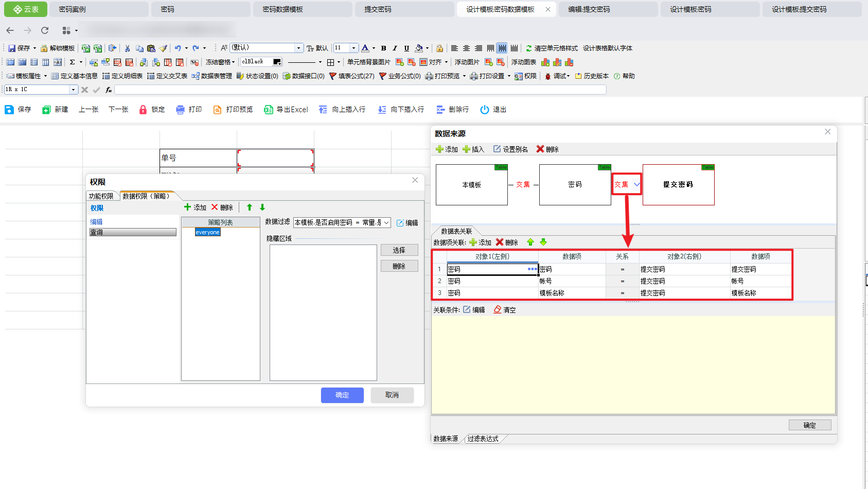Click 清空 next to 关联条件

(x=505, y=310)
